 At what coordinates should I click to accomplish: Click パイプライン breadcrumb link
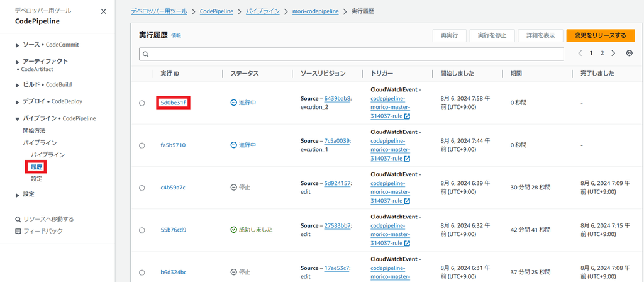coord(262,11)
